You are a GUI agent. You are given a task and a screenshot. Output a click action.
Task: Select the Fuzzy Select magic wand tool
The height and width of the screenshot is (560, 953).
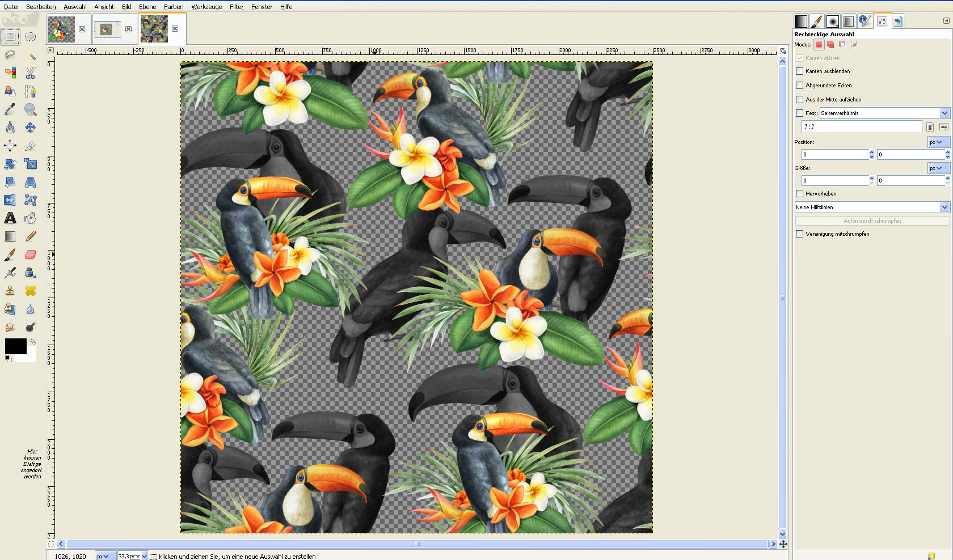(31, 55)
